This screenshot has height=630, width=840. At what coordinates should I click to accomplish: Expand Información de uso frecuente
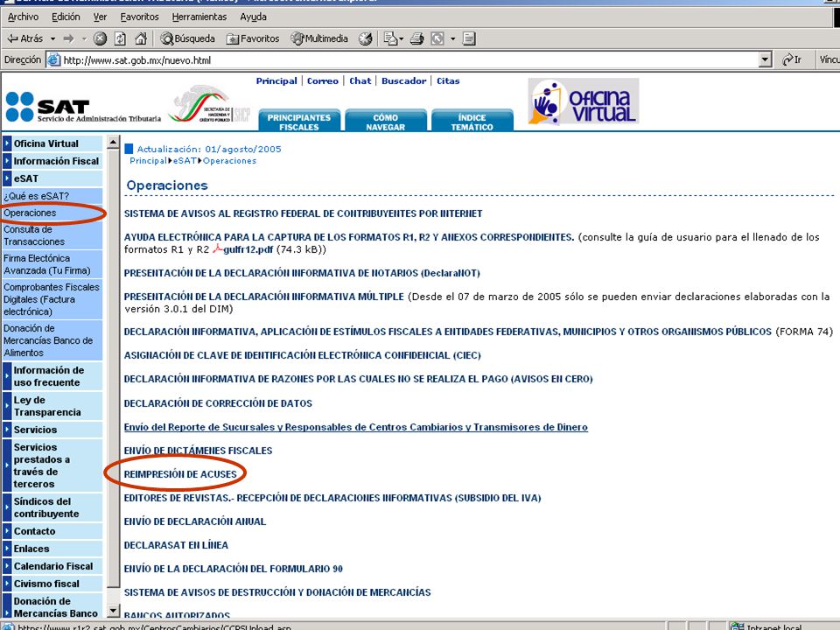point(52,376)
